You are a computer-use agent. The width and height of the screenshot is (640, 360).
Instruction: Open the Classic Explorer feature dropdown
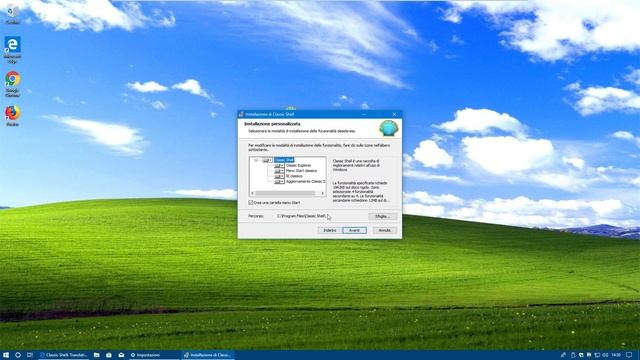tap(279, 166)
